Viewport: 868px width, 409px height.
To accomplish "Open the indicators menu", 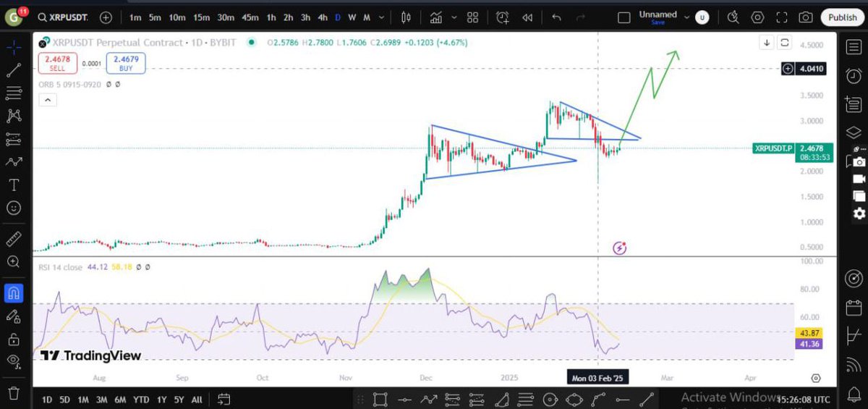I will [435, 17].
